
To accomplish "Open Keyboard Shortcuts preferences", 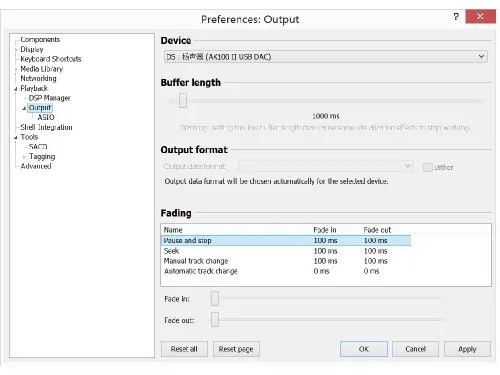I will click(x=51, y=59).
